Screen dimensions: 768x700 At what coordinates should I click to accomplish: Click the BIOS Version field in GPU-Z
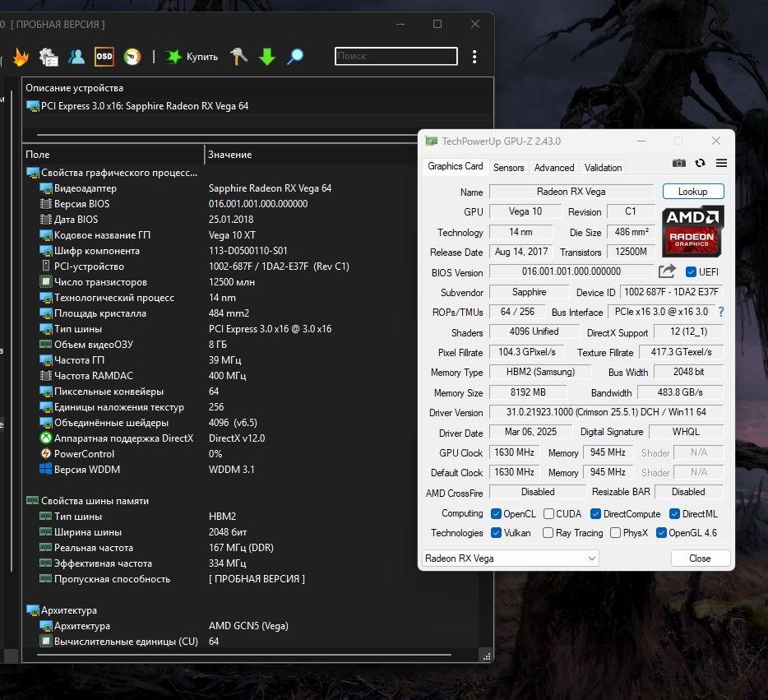click(x=571, y=271)
